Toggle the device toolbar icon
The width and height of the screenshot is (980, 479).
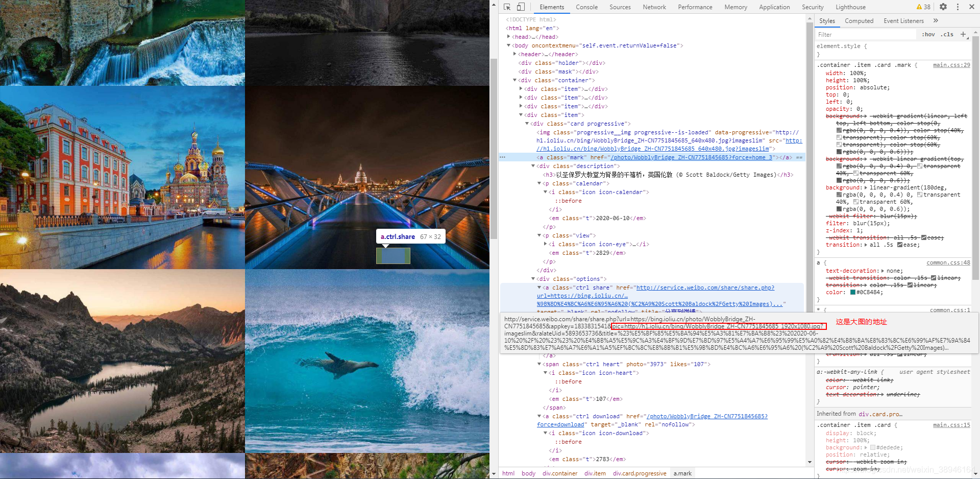521,7
